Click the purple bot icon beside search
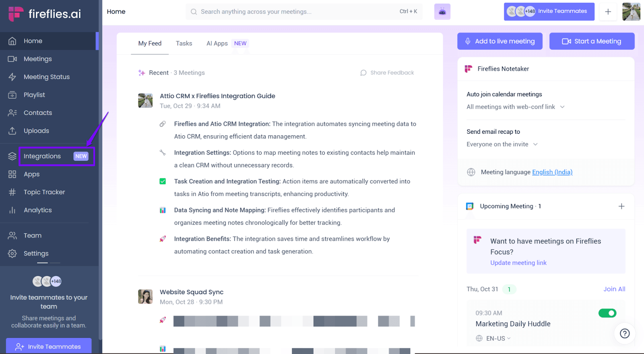 (x=442, y=12)
